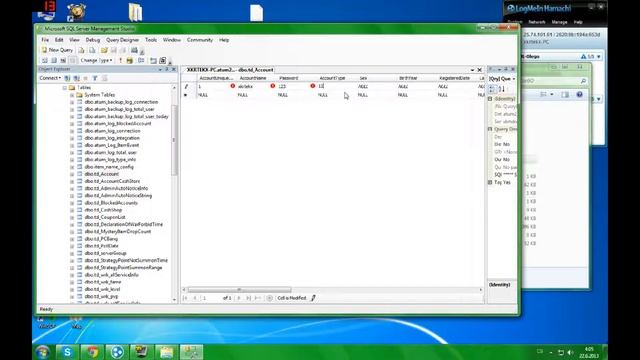Click the RegisteredDate column header
The image size is (640, 360).
454,78
